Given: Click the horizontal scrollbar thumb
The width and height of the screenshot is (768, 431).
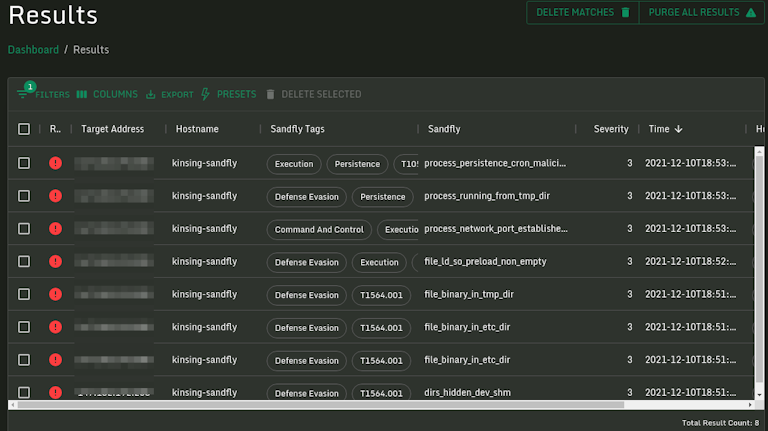Looking at the screenshot, I should [x=321, y=405].
